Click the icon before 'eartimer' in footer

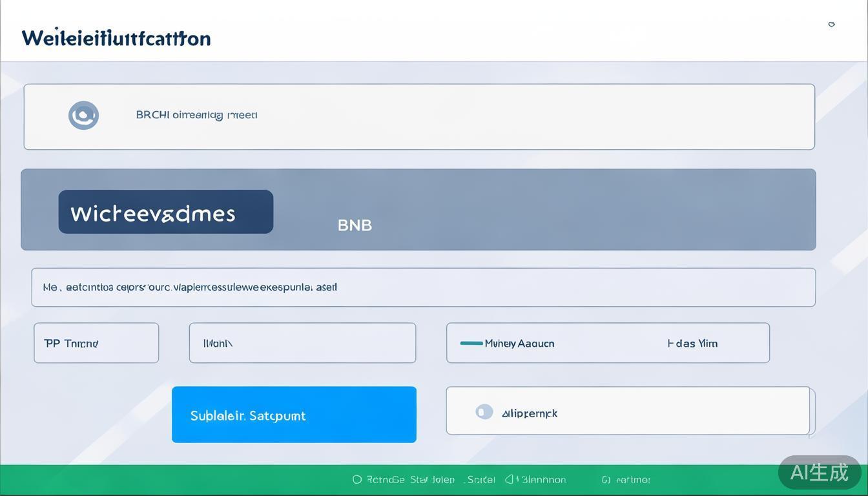605,479
